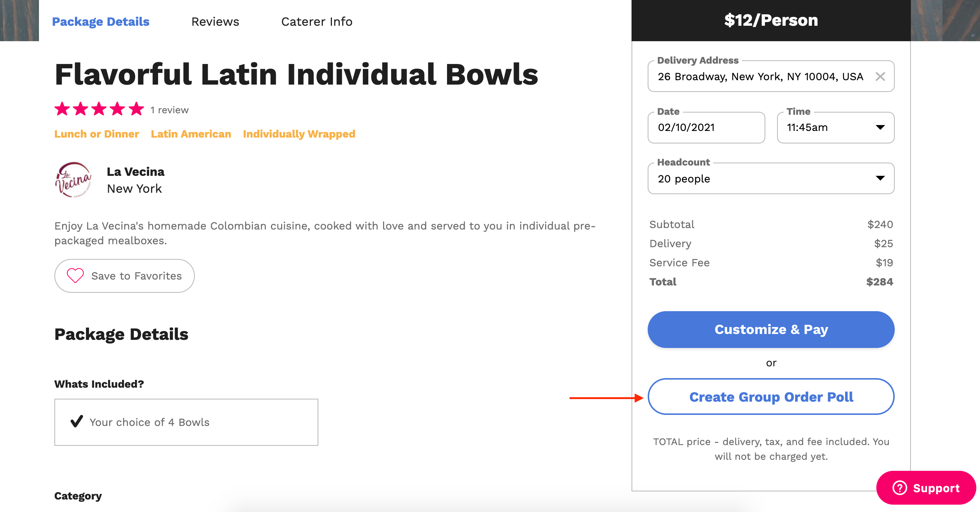This screenshot has height=512, width=980.
Task: Open the Lunch or Dinner tag link
Action: click(x=97, y=134)
